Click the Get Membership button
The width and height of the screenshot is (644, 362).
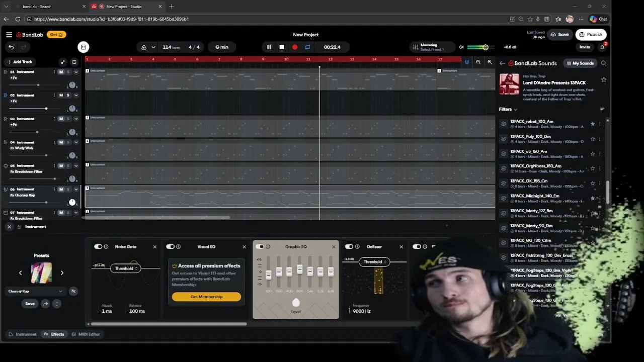coord(206,297)
